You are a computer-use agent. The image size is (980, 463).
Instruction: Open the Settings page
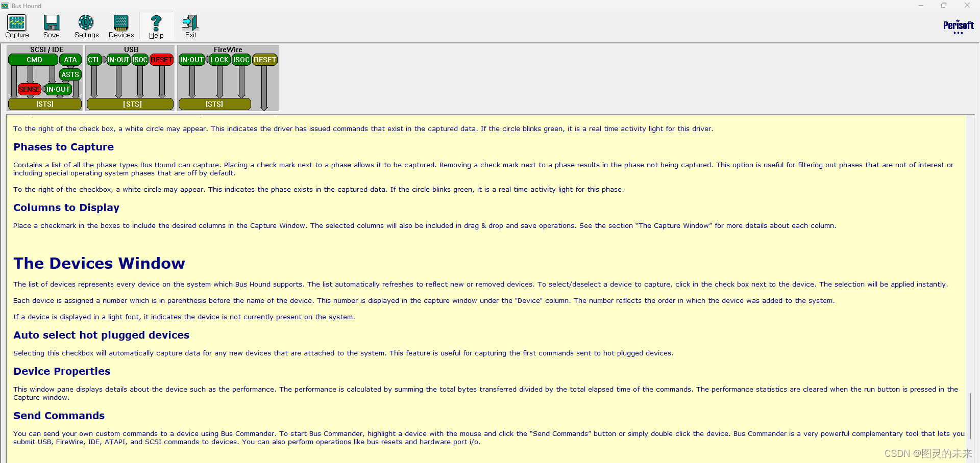(86, 27)
